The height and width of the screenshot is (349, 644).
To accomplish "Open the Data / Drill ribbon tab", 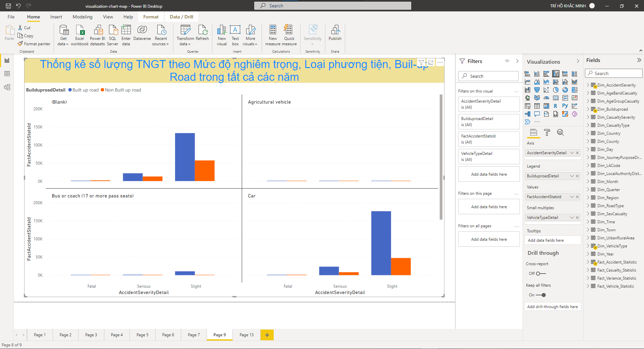I will (181, 17).
